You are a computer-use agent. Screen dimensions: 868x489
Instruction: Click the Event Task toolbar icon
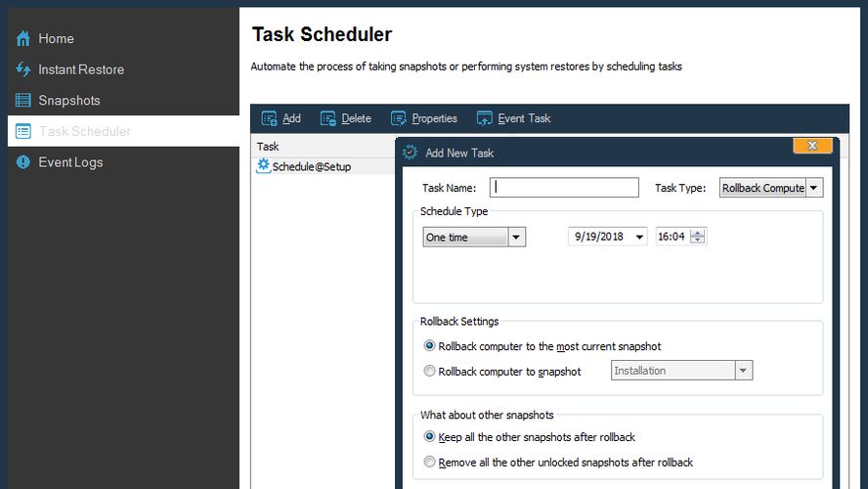485,118
